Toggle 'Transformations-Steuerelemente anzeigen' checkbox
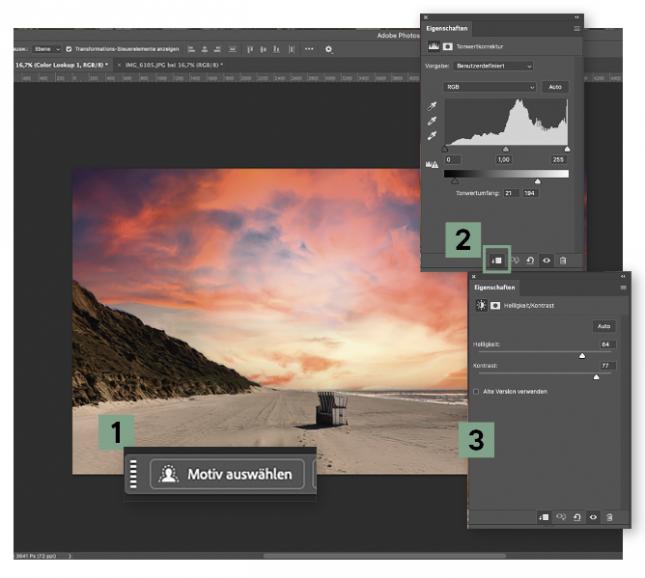645x578 pixels. pos(68,49)
